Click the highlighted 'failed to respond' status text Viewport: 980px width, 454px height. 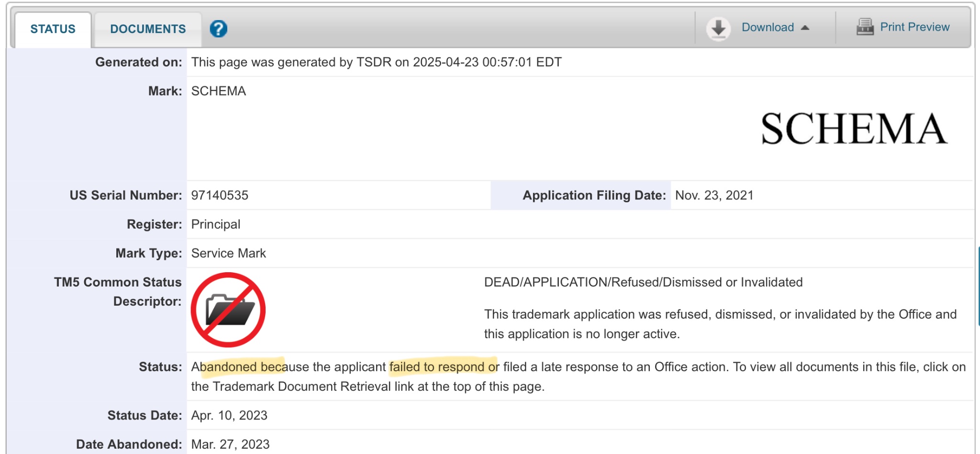point(443,367)
